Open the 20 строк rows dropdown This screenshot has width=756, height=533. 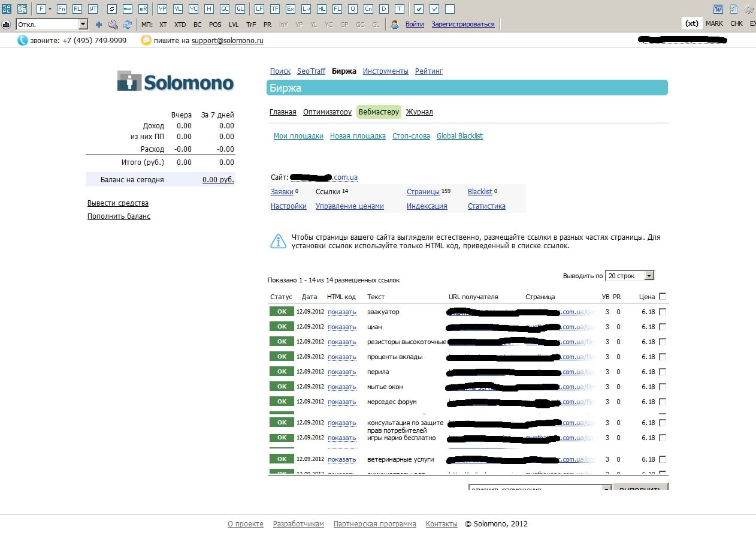pyautogui.click(x=649, y=276)
